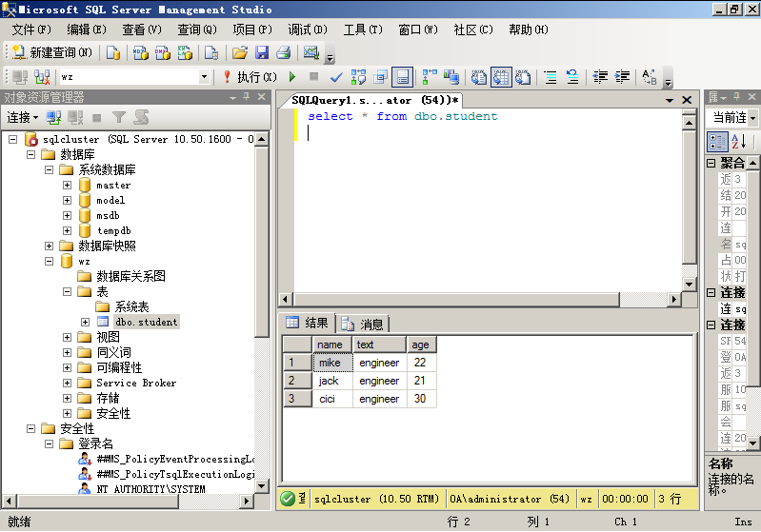761x532 pixels.
Task: Switch to the 消息 messages tab
Action: pos(362,324)
